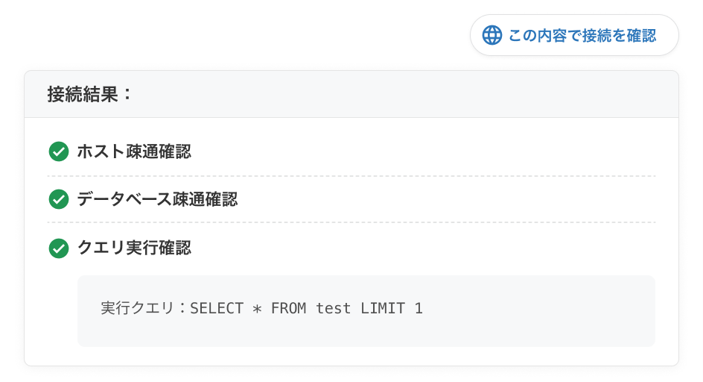Viewport: 703px width, 382px height.
Task: Click the table name test in query
Action: (x=333, y=308)
